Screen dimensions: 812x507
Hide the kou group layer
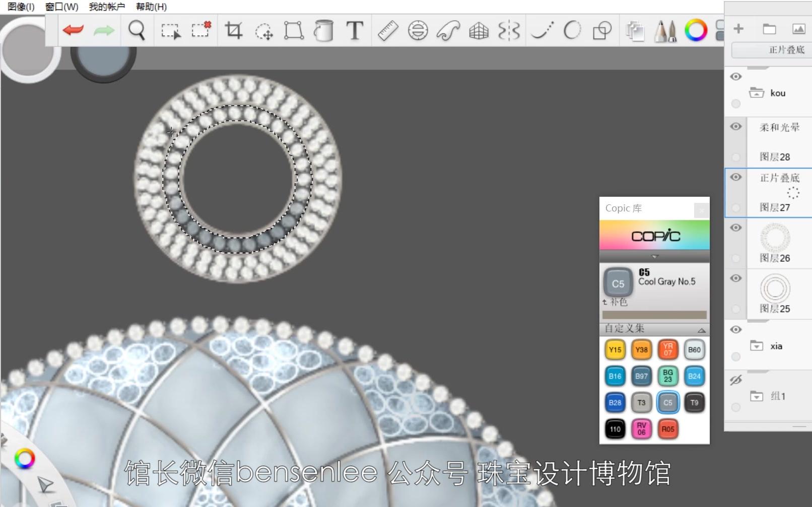[736, 77]
